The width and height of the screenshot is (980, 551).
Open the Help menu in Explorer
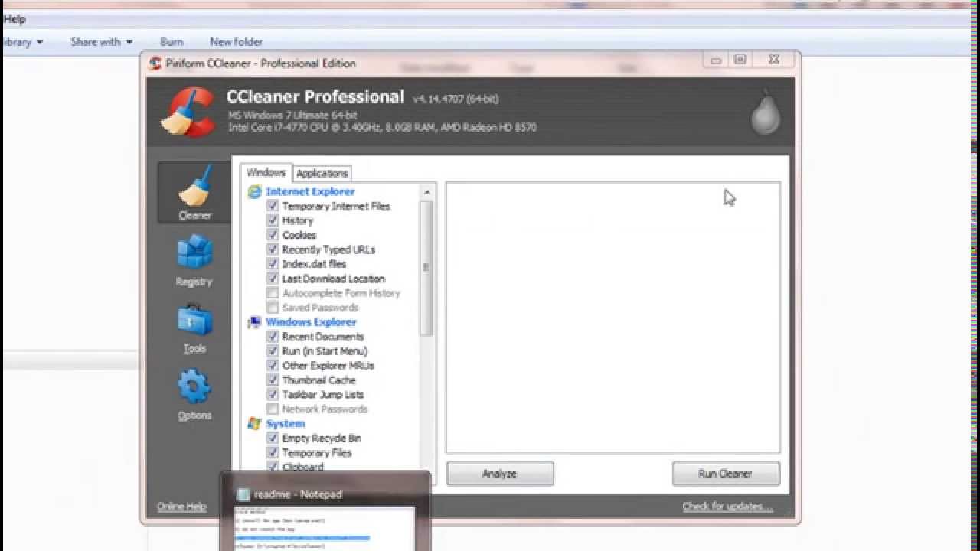14,19
